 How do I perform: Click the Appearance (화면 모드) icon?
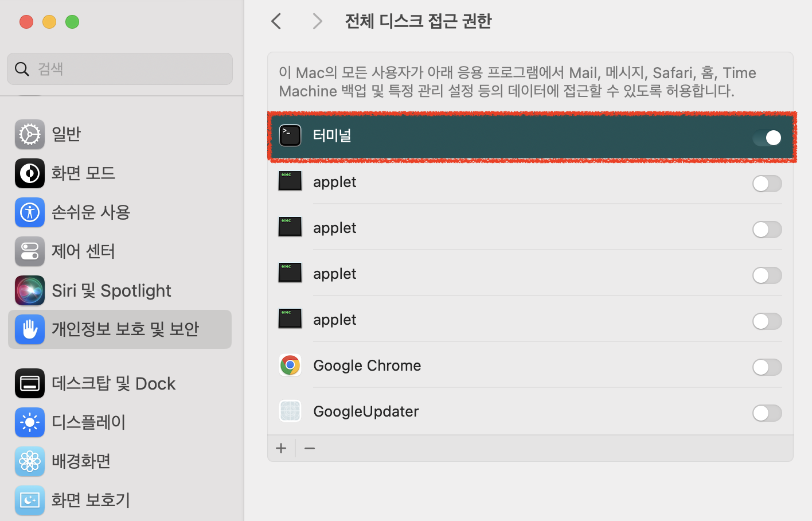tap(30, 173)
